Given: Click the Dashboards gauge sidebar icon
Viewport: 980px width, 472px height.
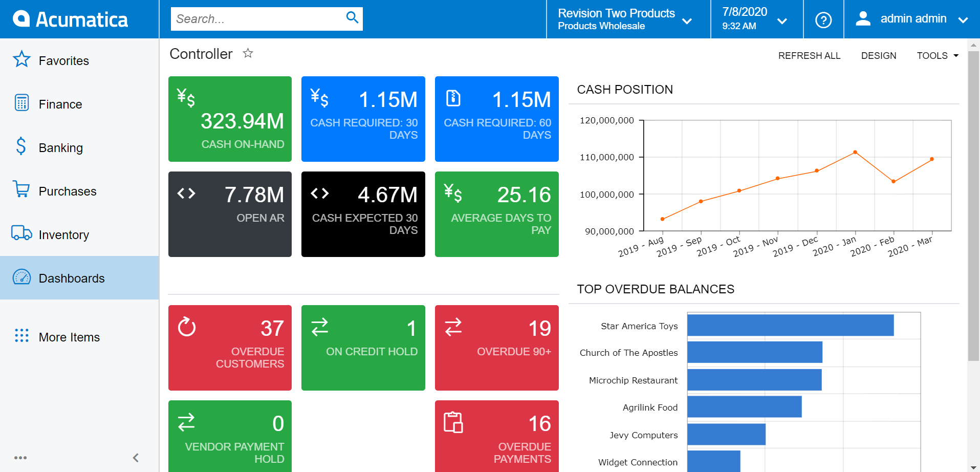Looking at the screenshot, I should click(21, 277).
